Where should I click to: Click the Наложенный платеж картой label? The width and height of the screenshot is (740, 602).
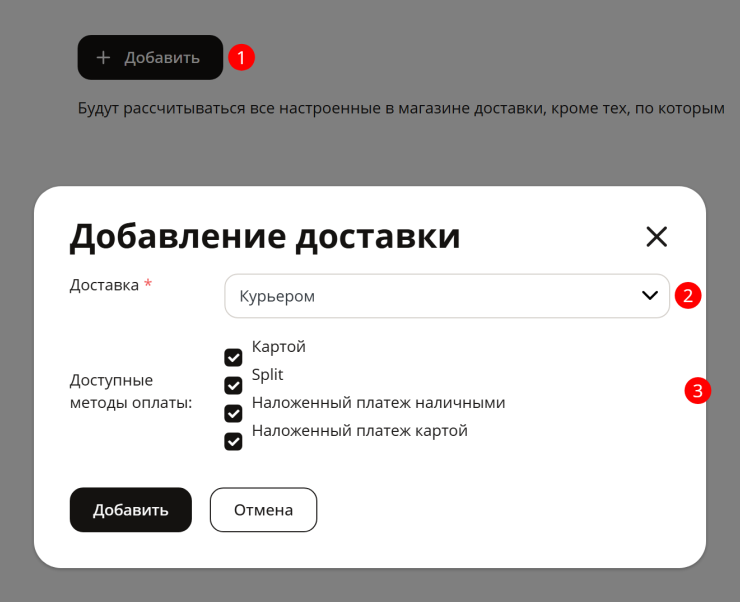pos(360,431)
